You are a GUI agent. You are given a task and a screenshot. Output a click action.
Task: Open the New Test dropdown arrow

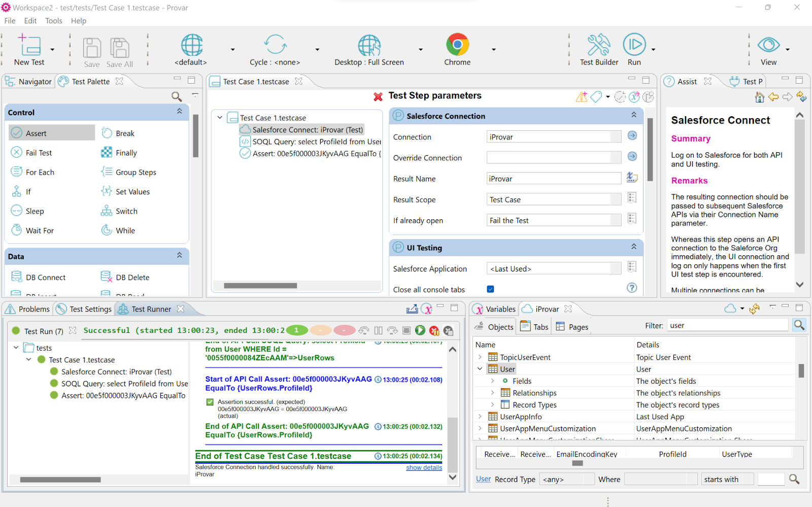[x=52, y=50]
